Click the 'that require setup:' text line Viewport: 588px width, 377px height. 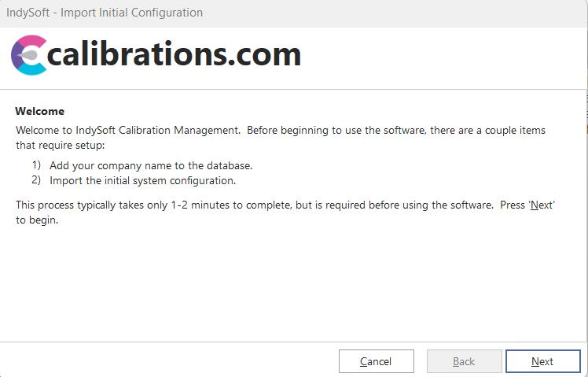coord(60,145)
